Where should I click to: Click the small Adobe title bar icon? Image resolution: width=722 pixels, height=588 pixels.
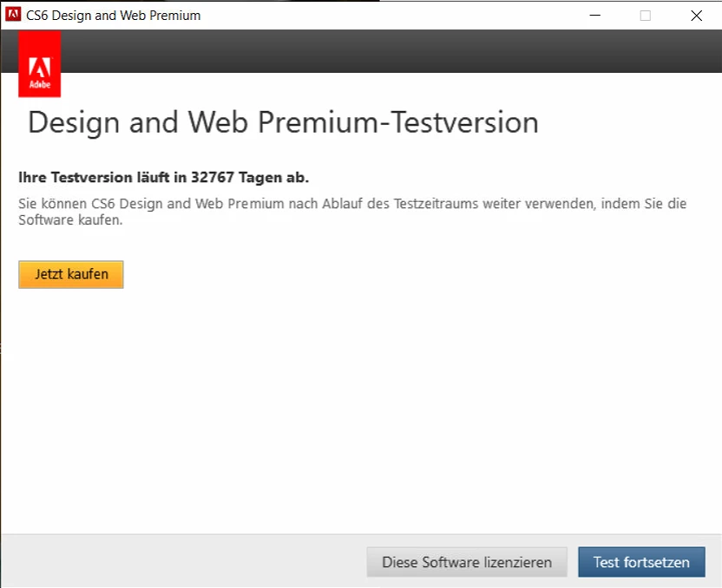[13, 15]
